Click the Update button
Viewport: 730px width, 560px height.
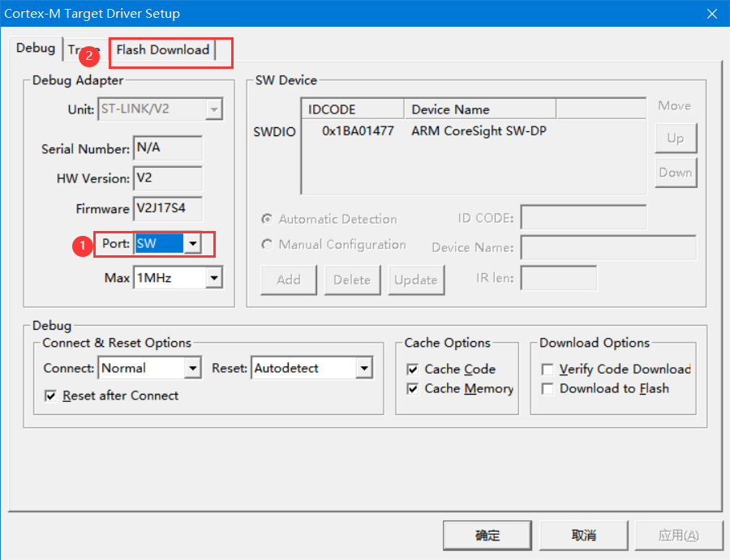[416, 280]
